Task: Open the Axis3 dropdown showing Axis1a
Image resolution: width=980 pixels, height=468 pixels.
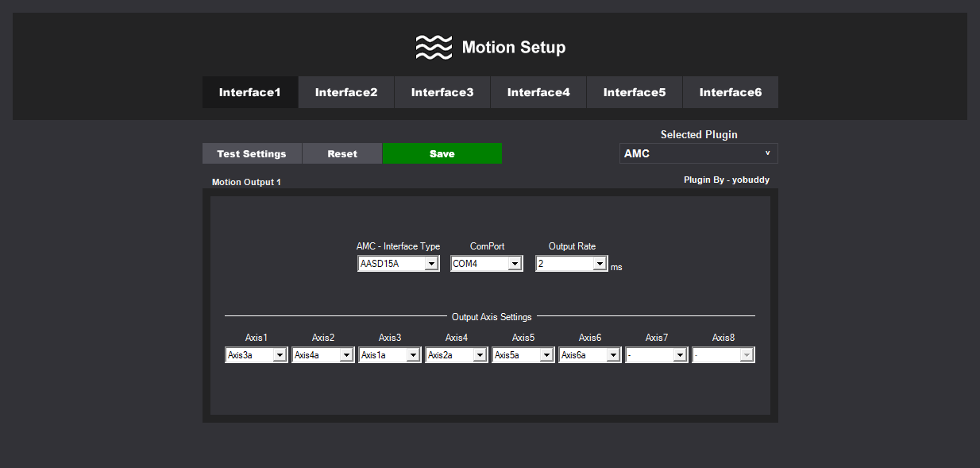Action: (x=390, y=355)
